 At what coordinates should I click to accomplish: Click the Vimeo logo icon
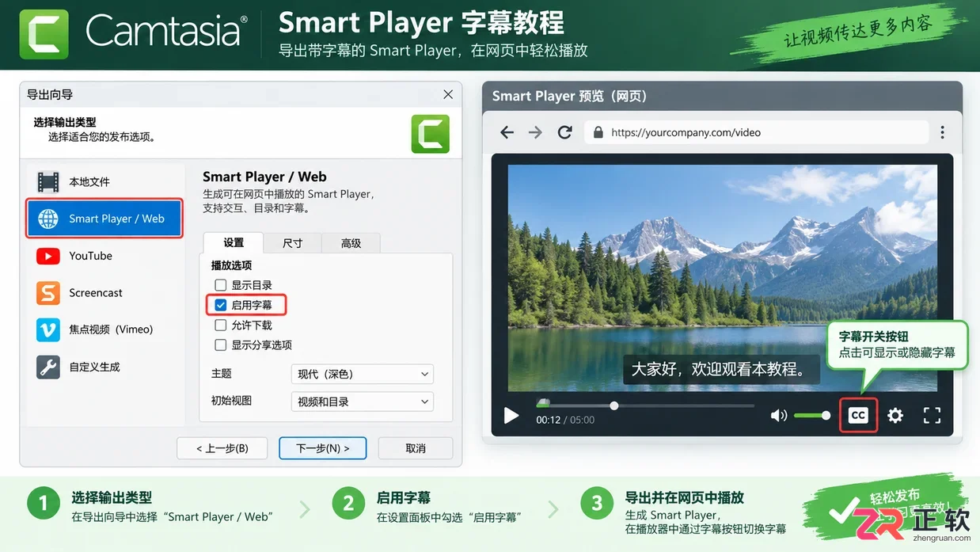click(x=48, y=329)
